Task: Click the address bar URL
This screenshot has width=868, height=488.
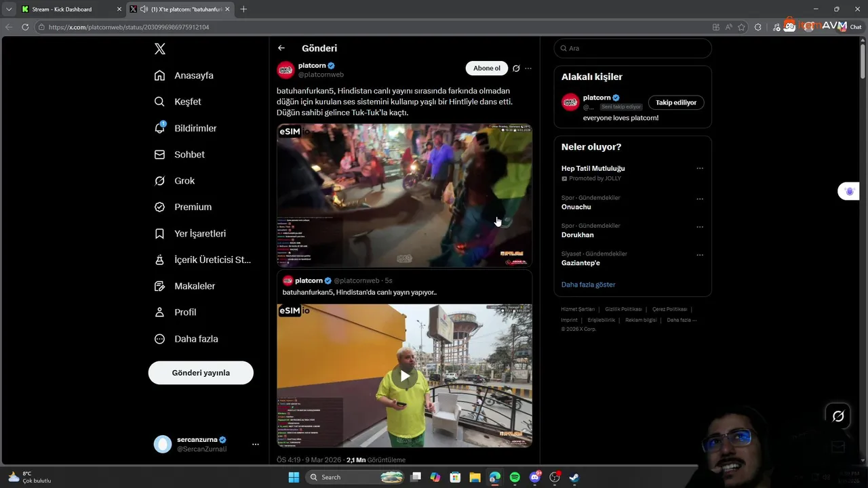Action: (x=129, y=27)
